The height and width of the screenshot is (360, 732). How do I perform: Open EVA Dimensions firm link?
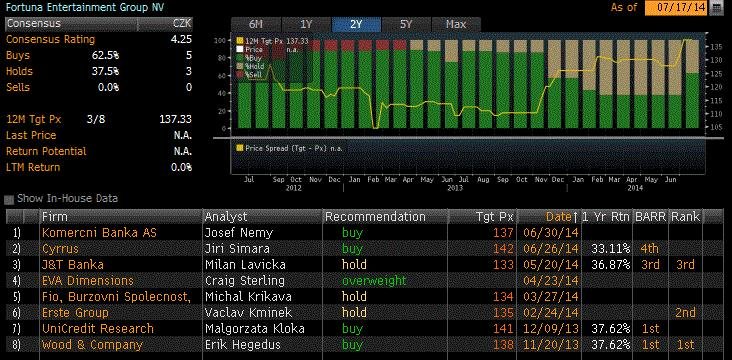(87, 281)
